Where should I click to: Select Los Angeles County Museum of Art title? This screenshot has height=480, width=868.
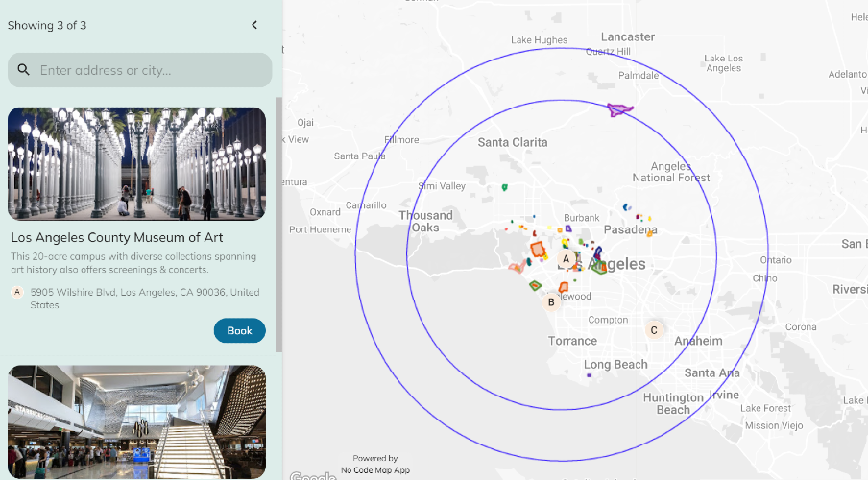click(117, 237)
